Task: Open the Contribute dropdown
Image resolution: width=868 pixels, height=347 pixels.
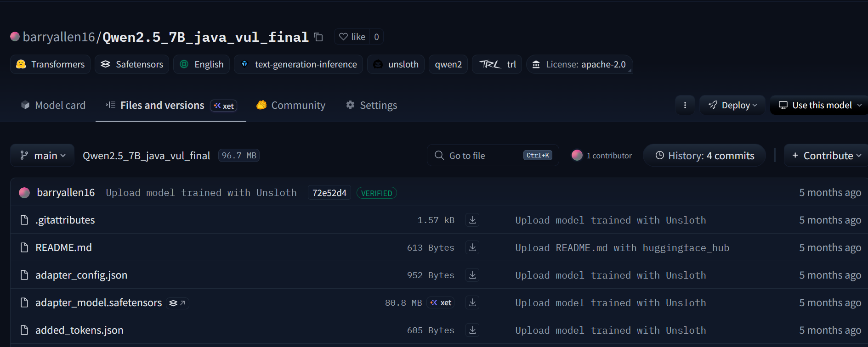Action: [826, 156]
